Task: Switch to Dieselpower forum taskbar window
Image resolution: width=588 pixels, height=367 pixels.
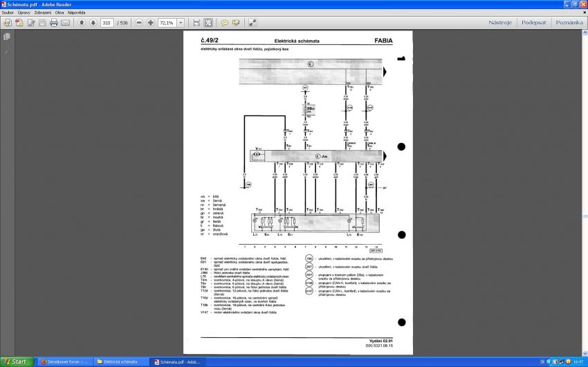Action: 64,361
